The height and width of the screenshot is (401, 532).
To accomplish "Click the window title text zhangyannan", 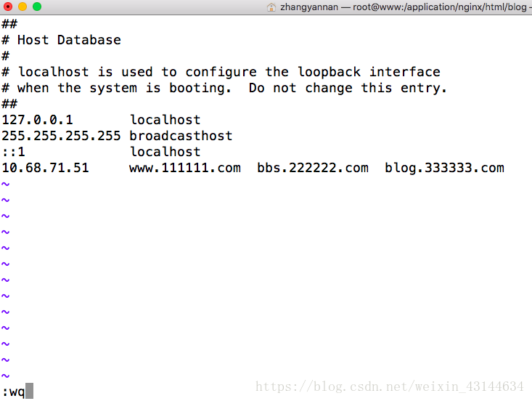I will coord(309,7).
